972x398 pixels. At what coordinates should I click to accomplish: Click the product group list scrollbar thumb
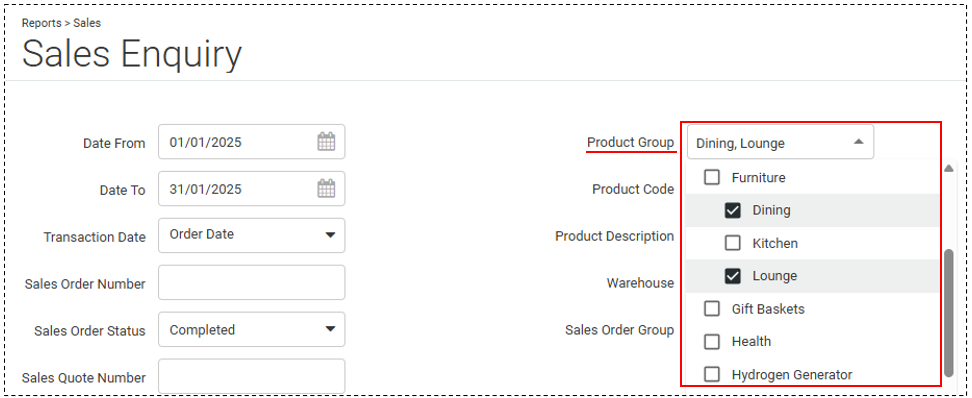click(x=948, y=312)
